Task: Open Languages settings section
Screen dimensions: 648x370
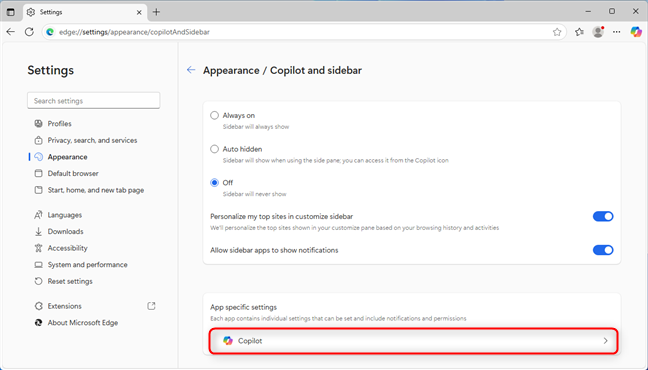Action: point(64,215)
